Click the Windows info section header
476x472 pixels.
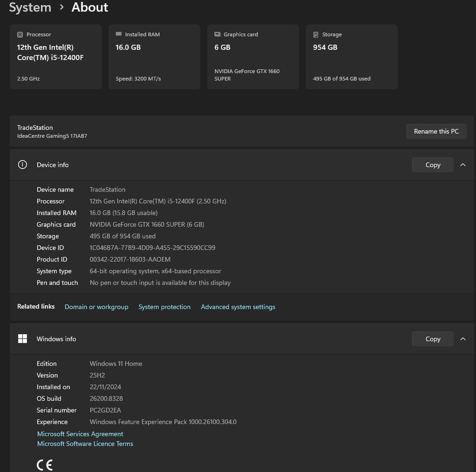(241, 339)
